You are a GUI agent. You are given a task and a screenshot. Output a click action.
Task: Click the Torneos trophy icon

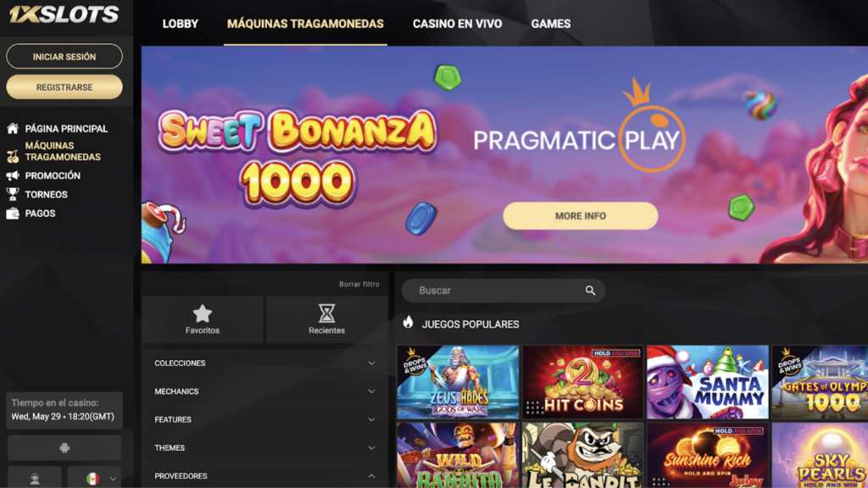tap(12, 194)
